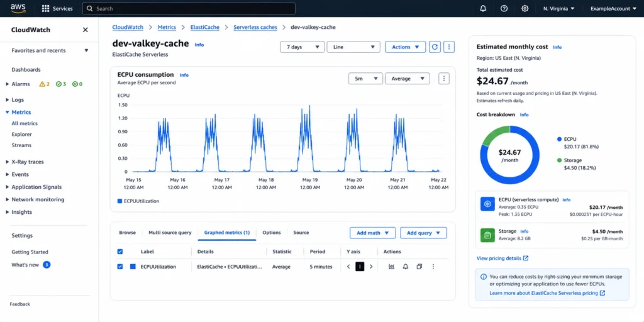Go to Serverless caches breadcrumb

(x=255, y=27)
